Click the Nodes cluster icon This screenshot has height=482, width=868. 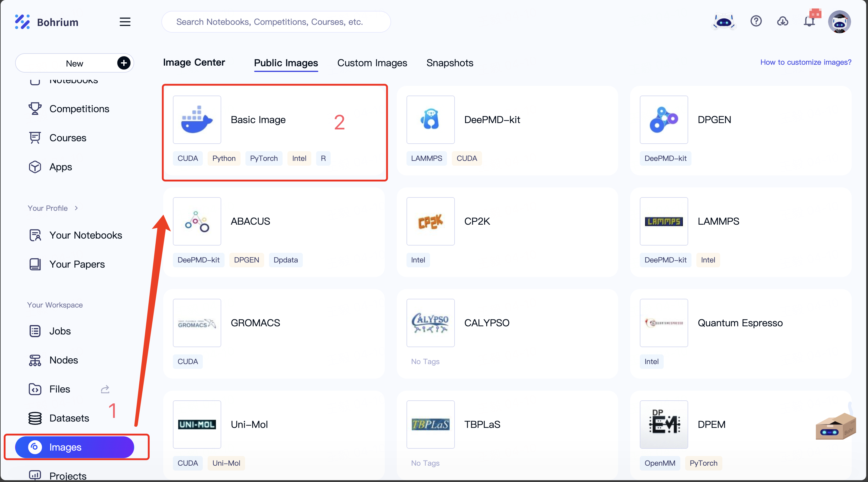tap(35, 360)
